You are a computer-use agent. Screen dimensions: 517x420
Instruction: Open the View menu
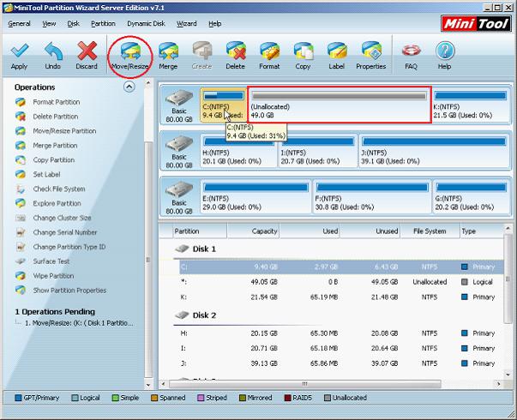tap(49, 24)
